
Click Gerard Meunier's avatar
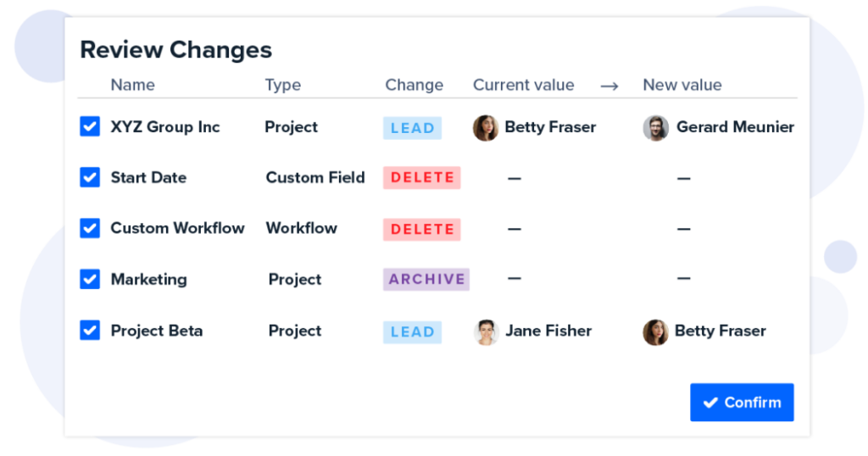pyautogui.click(x=655, y=128)
